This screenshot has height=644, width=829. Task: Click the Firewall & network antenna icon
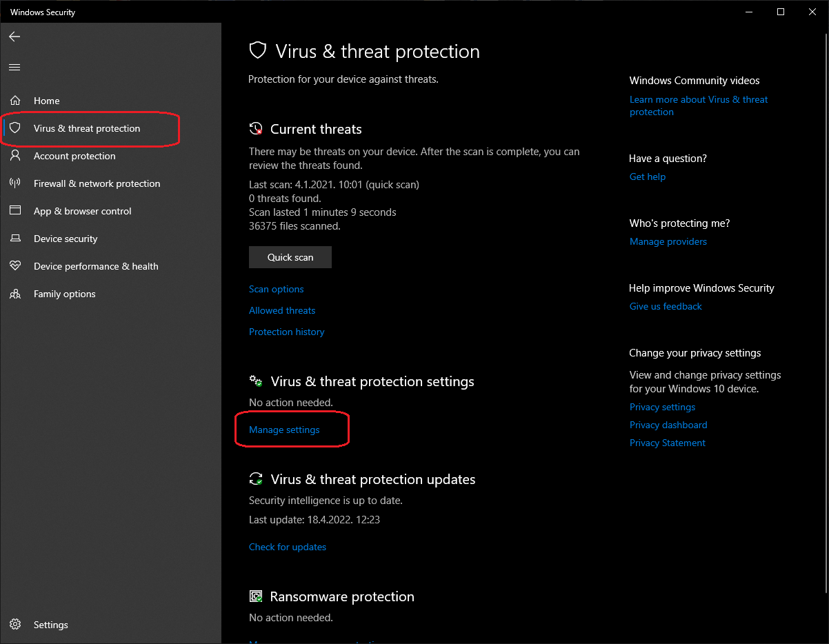tap(15, 183)
